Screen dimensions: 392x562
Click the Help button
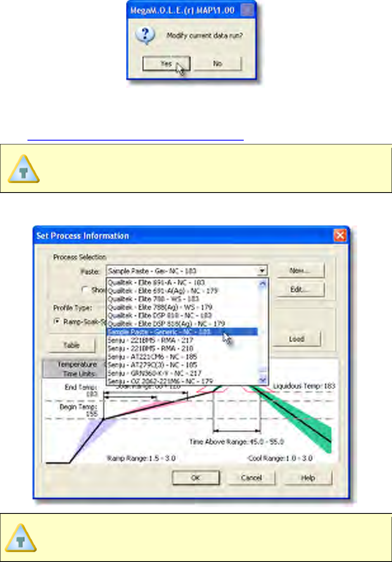pyautogui.click(x=308, y=478)
